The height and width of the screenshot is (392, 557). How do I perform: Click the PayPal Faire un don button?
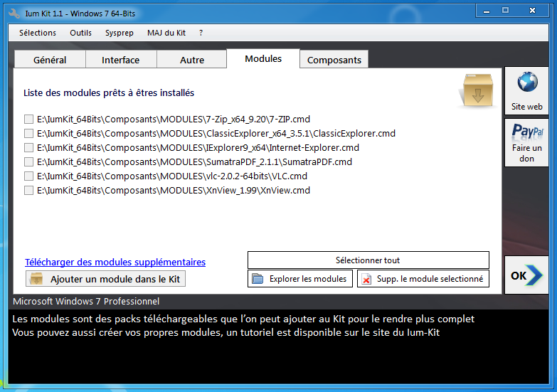(526, 143)
